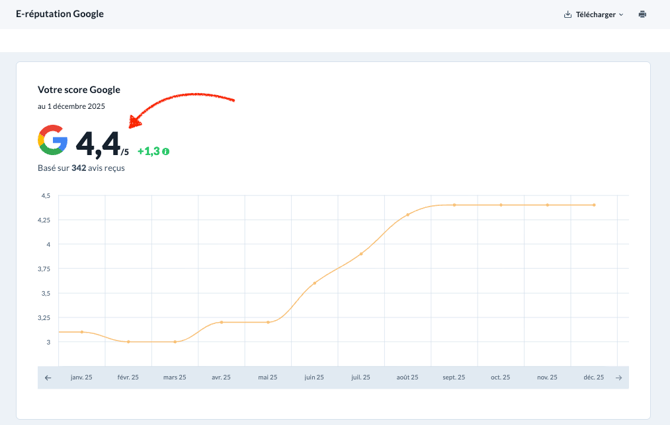
Task: Click the Google G logo
Action: [x=53, y=141]
